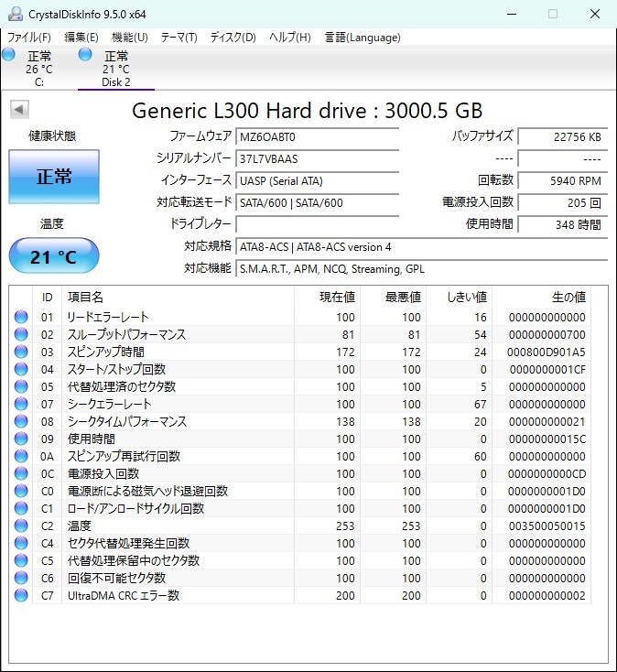This screenshot has height=672, width=617.
Task: Click the status icon for ID C1 row
Action: [21, 508]
